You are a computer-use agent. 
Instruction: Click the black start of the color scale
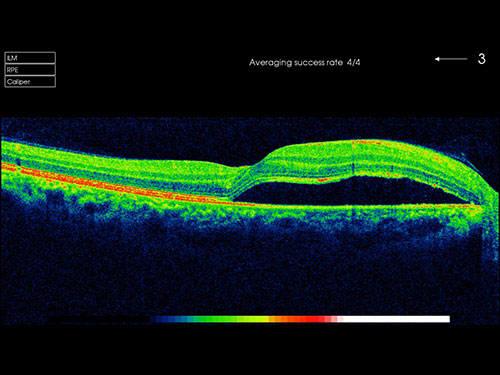(x=100, y=319)
